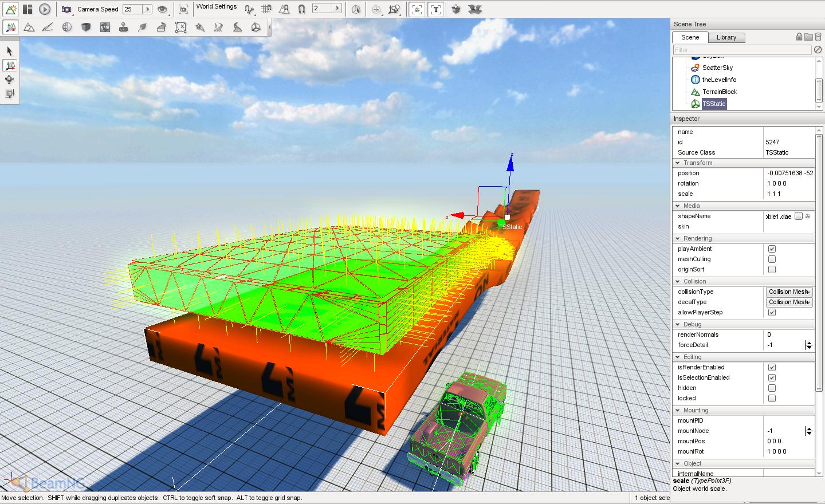Screen dimensions: 825x504
Task: Open the Decal Road Editor icon
Action: point(237,27)
